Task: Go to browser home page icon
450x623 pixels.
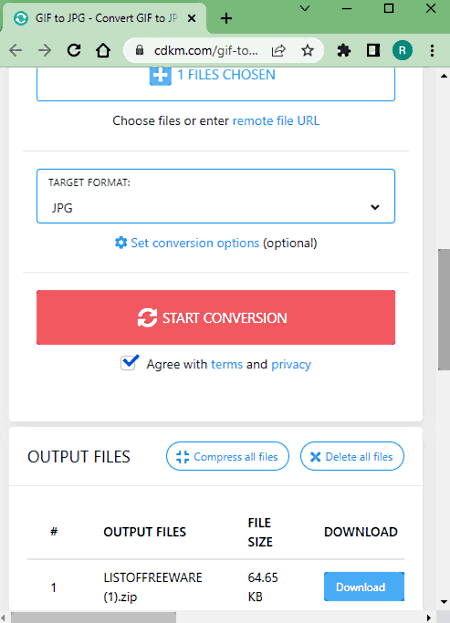Action: (103, 50)
